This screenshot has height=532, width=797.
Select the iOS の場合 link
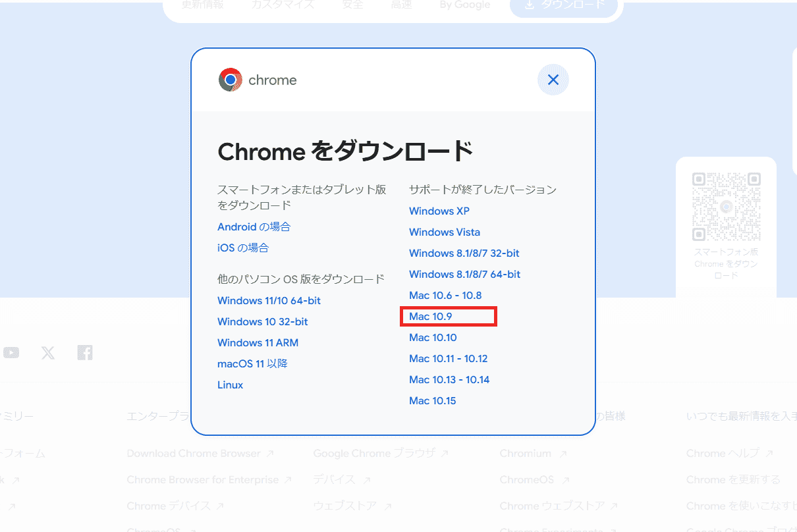coord(243,248)
